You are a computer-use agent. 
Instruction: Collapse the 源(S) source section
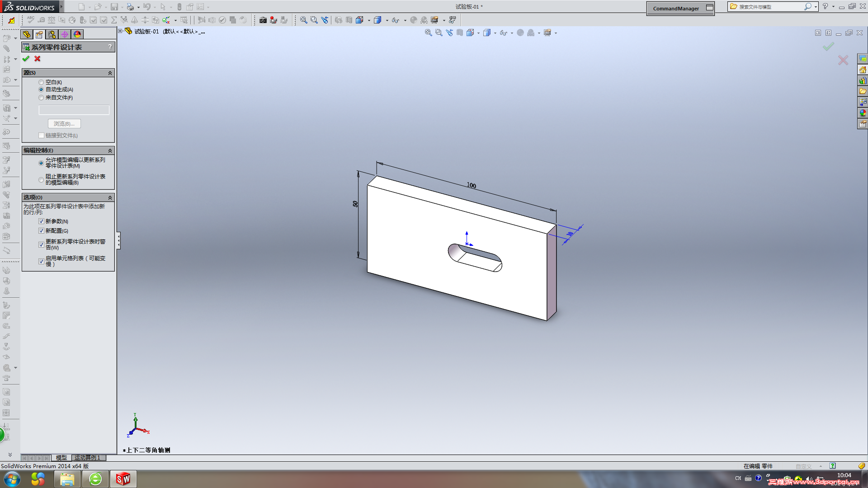[x=110, y=73]
